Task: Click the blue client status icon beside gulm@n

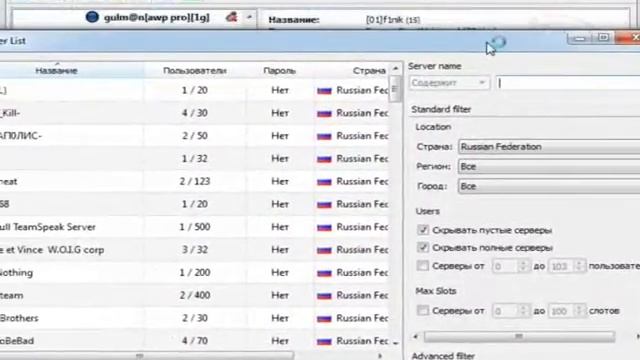Action: 92,17
